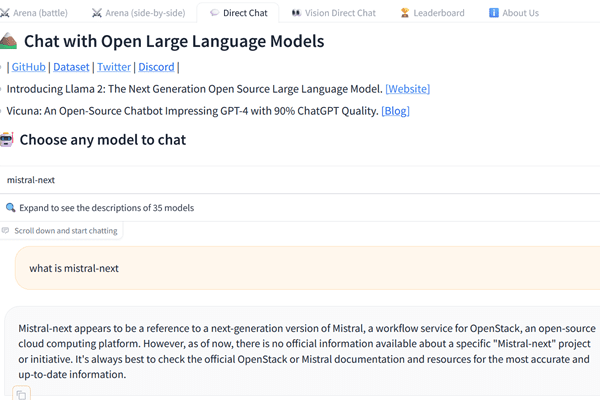The image size is (600, 400).
Task: Click the copy icon below the response
Action: point(21,394)
